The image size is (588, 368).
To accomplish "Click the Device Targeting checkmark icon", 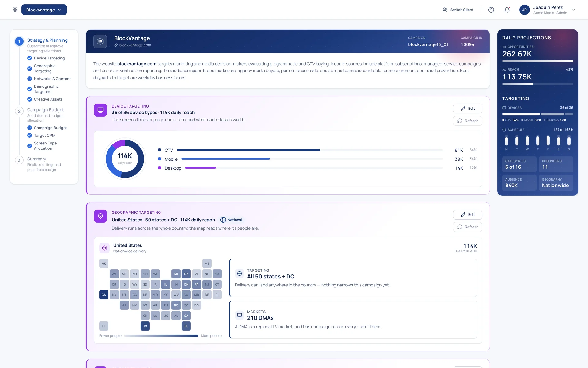I will point(29,58).
